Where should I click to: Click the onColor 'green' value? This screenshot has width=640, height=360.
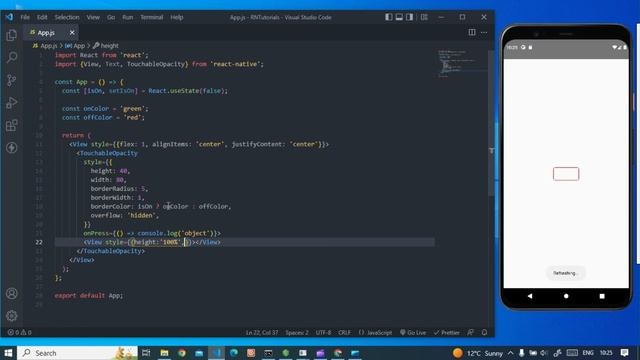(x=133, y=109)
